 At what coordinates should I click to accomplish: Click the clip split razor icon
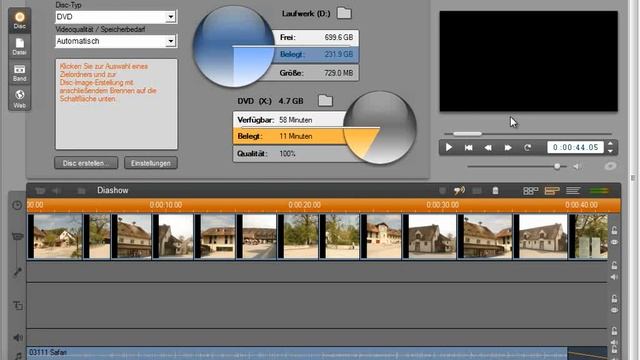pos(442,191)
